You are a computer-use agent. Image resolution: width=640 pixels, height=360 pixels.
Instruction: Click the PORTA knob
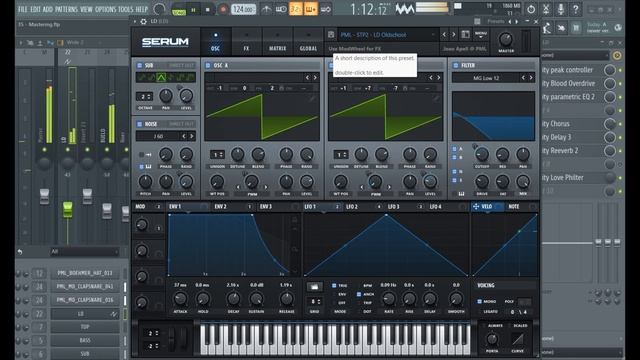pos(492,339)
